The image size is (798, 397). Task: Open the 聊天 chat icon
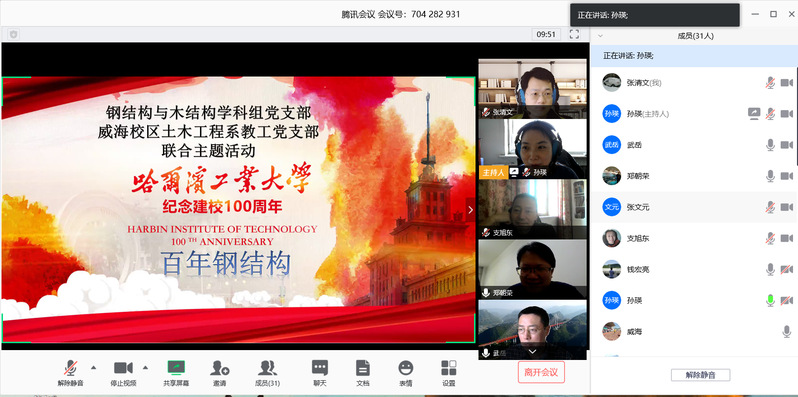point(320,368)
